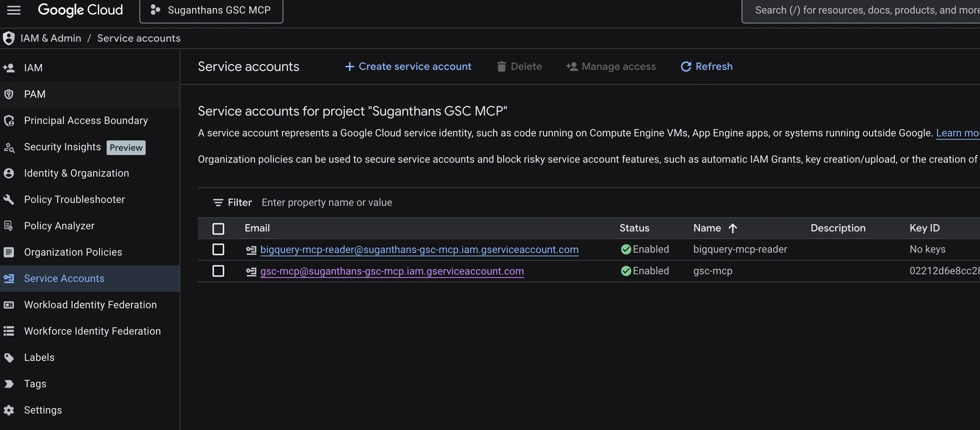Screen dimensions: 980x430
Task: Check the bigquery-mcp-reader row checkbox
Action: pos(218,249)
